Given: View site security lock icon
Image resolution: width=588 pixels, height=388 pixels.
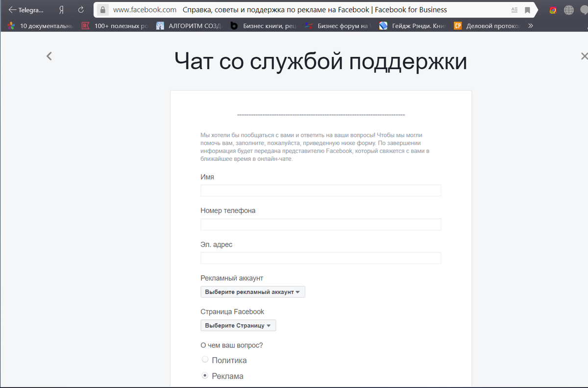Looking at the screenshot, I should [102, 10].
